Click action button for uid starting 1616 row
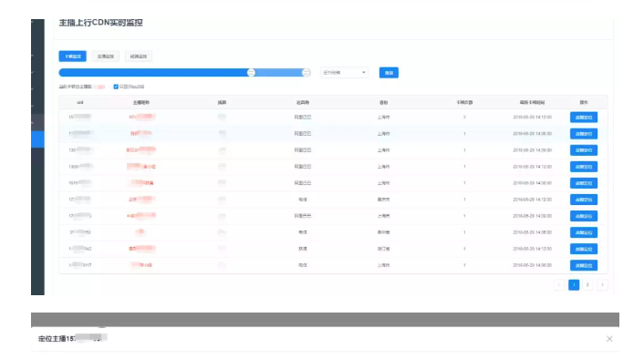Viewport: 644px width, 359px height. click(584, 183)
